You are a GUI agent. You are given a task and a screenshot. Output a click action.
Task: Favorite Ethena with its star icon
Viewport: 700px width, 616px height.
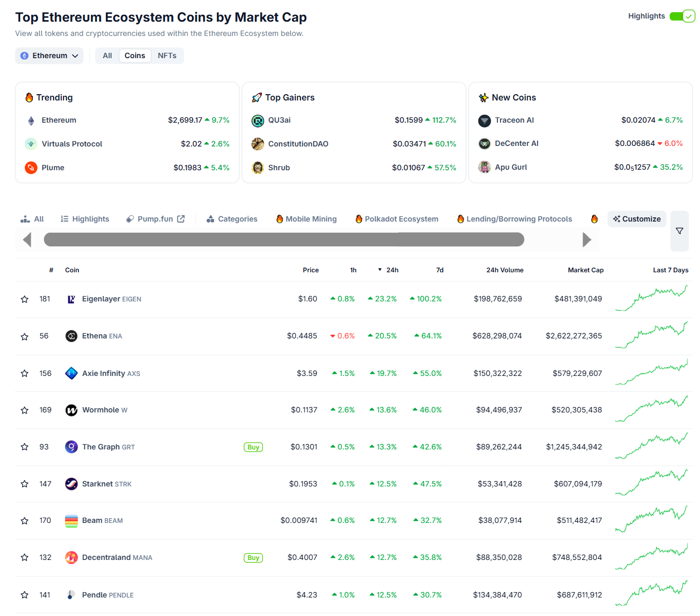(24, 336)
